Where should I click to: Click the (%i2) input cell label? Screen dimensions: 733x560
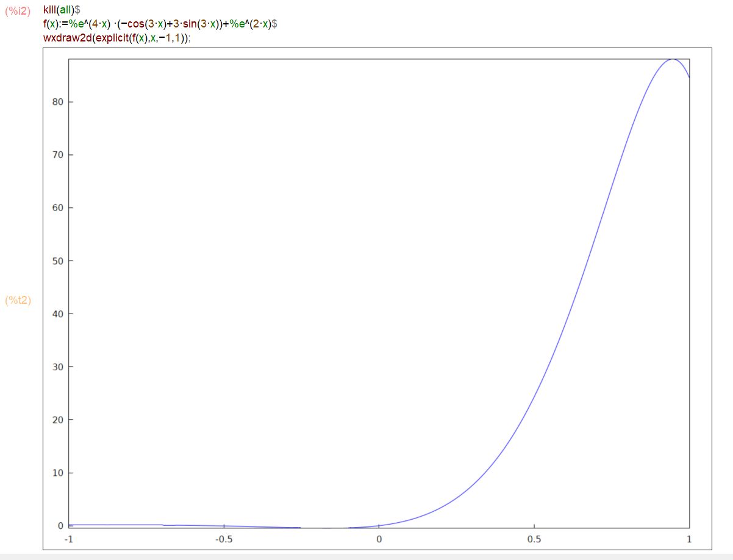click(x=18, y=11)
